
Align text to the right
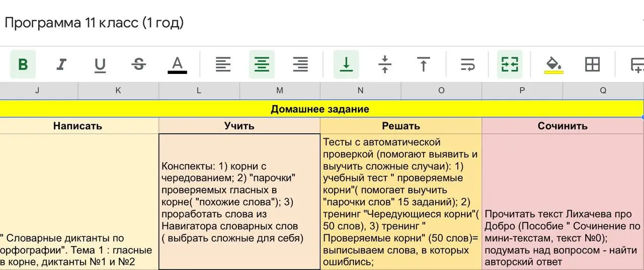300,64
